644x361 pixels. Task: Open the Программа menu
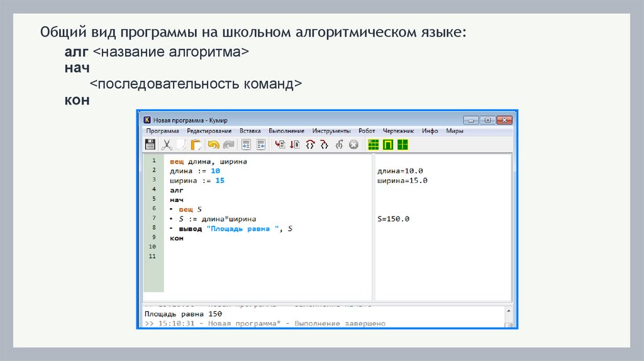coord(163,131)
